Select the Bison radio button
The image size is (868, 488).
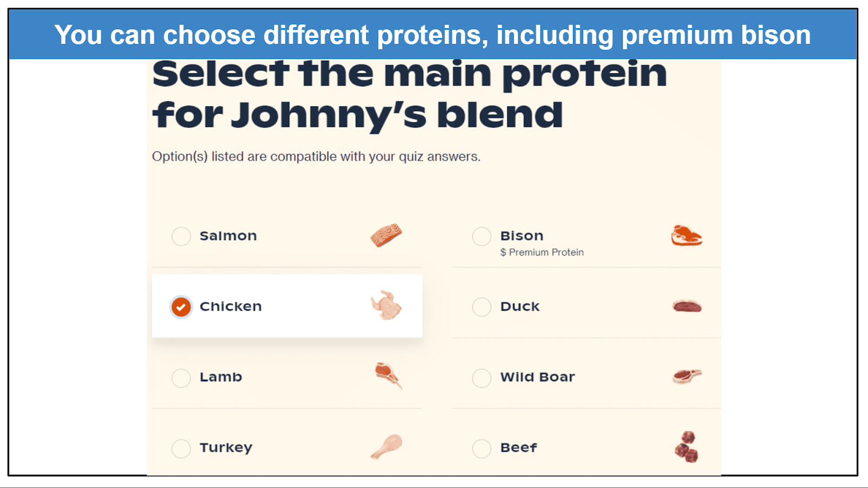coord(482,236)
